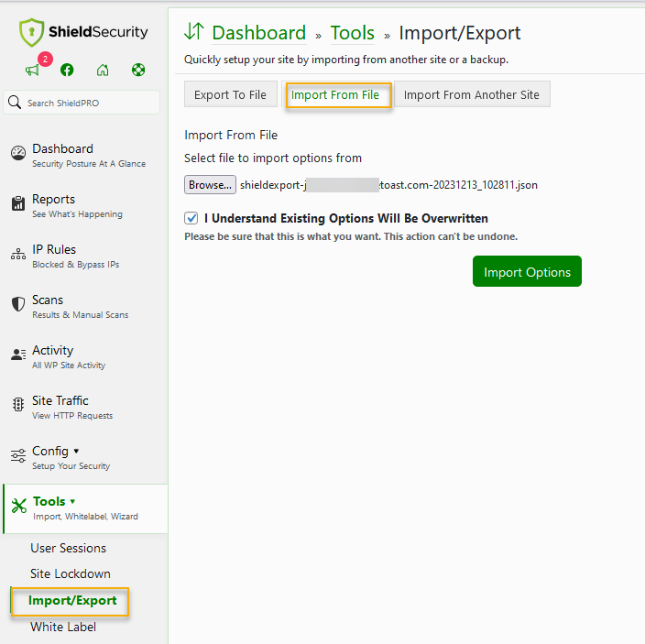Expand the Config dropdown arrow
Screen dimensions: 645x644
(76, 451)
